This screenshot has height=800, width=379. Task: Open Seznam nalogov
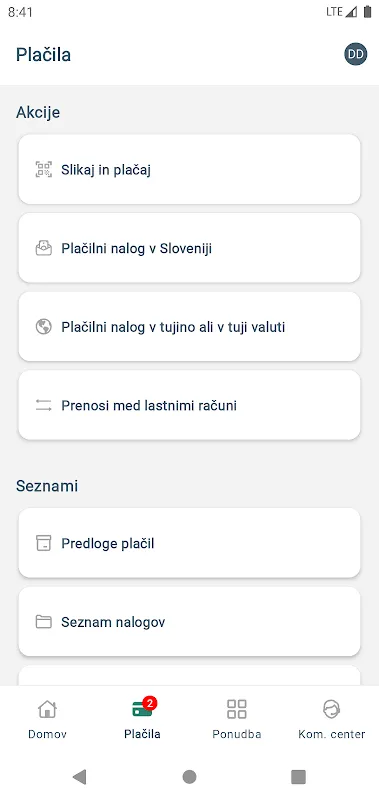189,621
